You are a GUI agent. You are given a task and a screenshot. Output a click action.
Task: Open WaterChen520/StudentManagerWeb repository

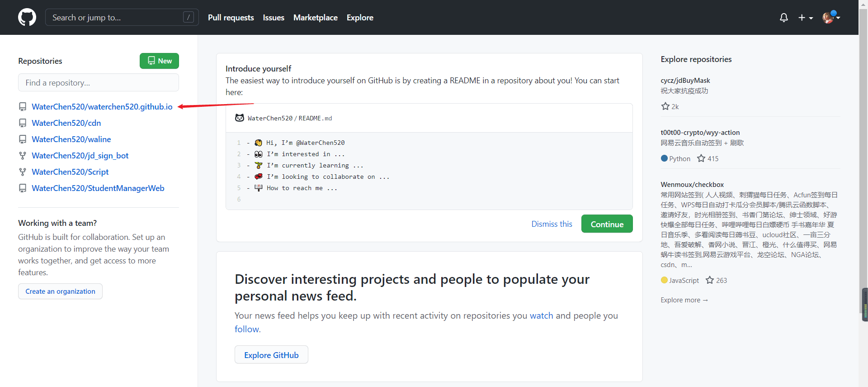coord(98,188)
